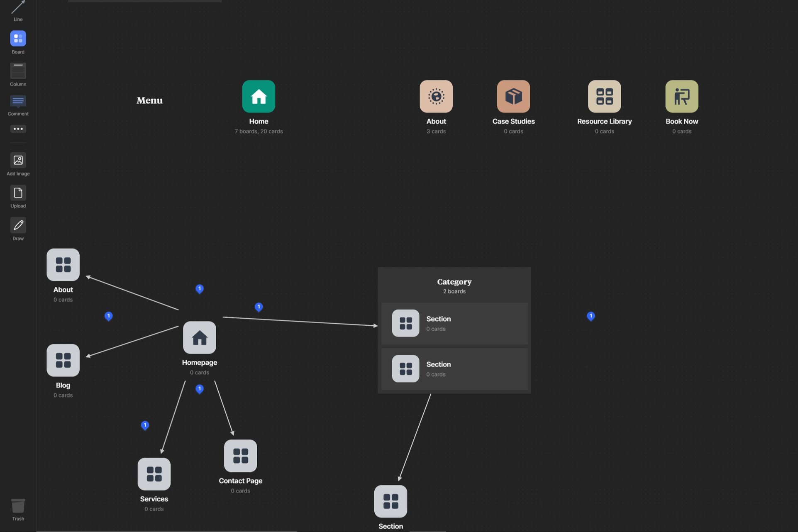
Task: Select the Category column title
Action: point(454,282)
